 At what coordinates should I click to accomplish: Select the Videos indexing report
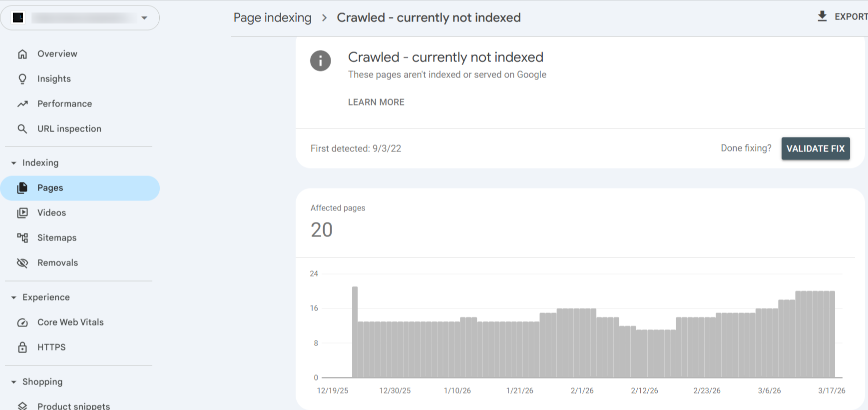pos(80,213)
